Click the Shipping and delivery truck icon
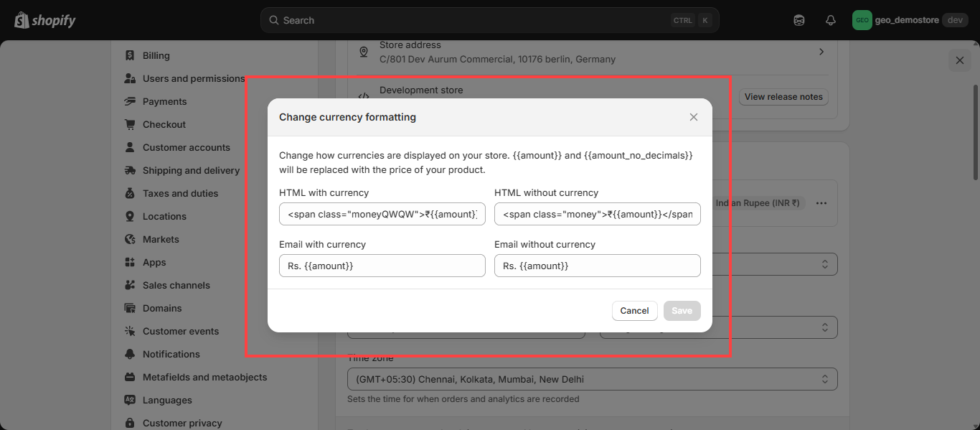The height and width of the screenshot is (430, 980). [x=130, y=170]
